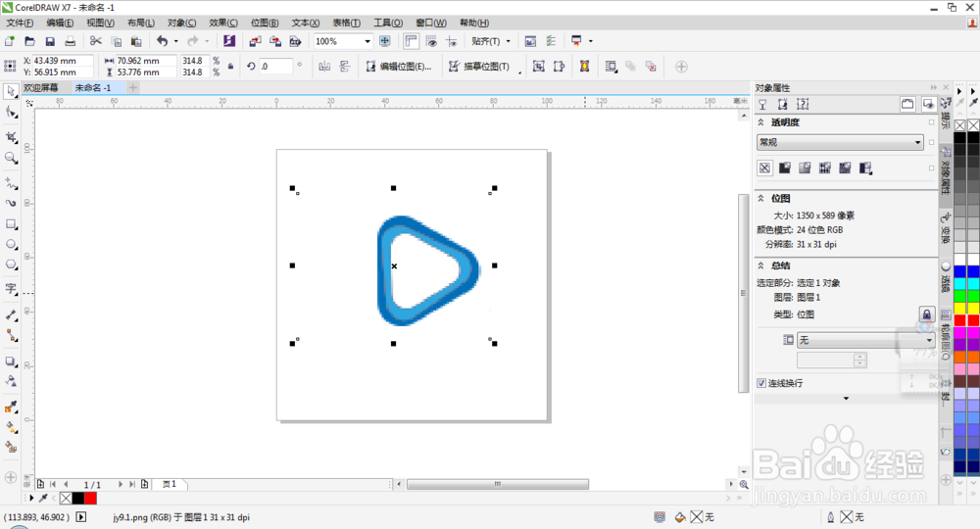This screenshot has width=980, height=529.
Task: Save the document with the floppy icon
Action: (50, 41)
